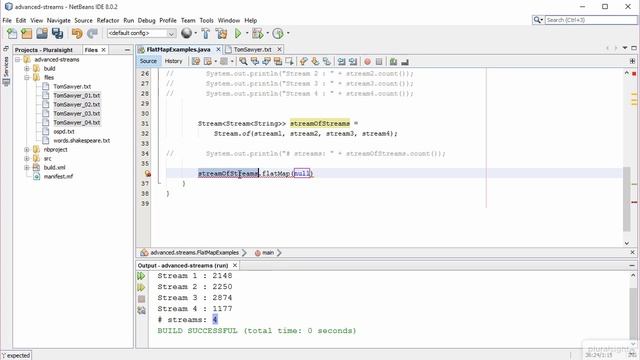Collapse the advanced-streams project node

point(18,60)
